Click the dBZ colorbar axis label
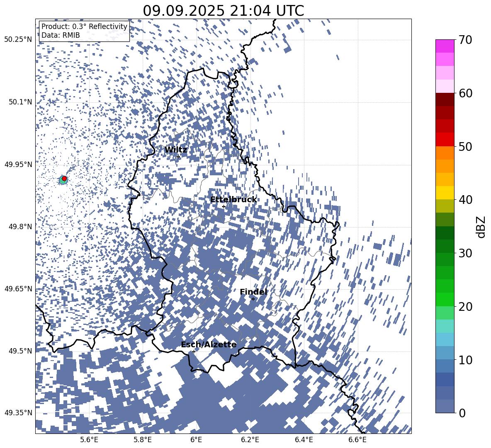The image size is (491, 448). (x=481, y=227)
